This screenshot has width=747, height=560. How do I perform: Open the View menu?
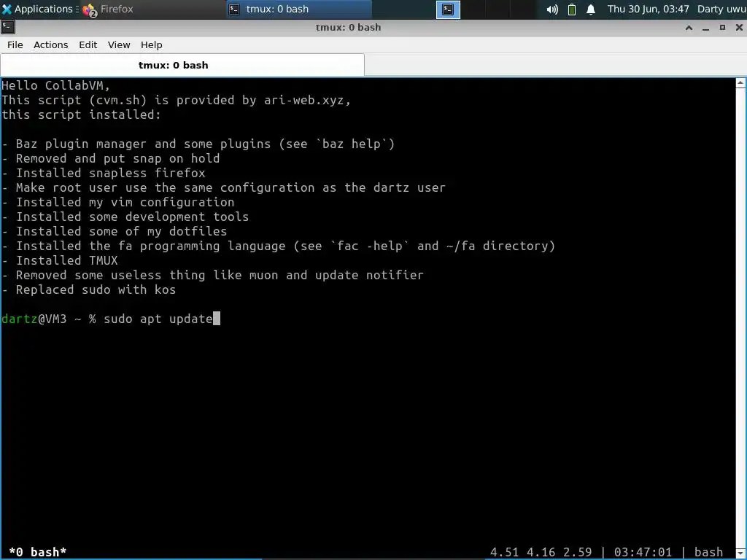[x=119, y=44]
